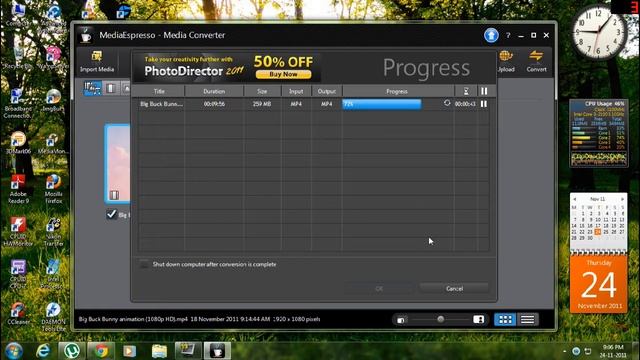Open DAEMON Tools Lite desktop shortcut
The width and height of the screenshot is (640, 360).
(x=53, y=317)
